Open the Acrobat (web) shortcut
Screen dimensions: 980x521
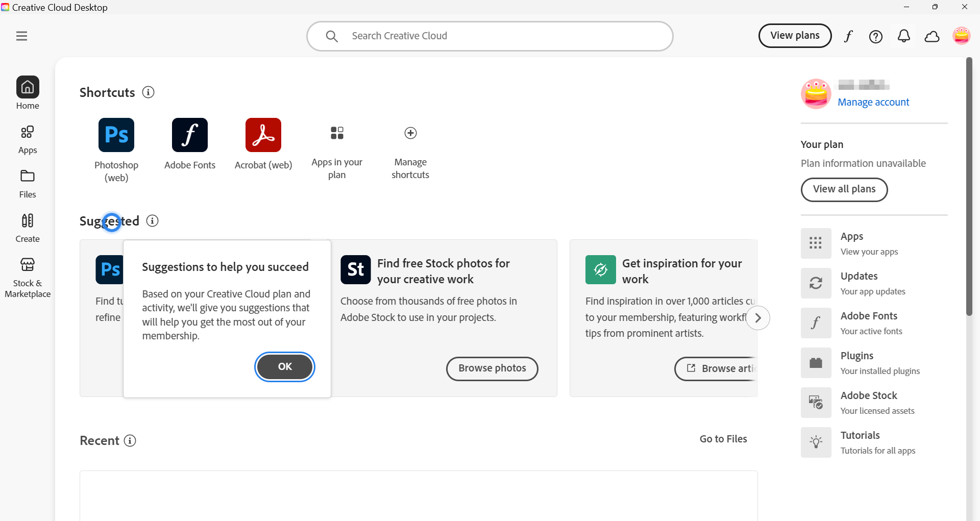click(x=263, y=135)
